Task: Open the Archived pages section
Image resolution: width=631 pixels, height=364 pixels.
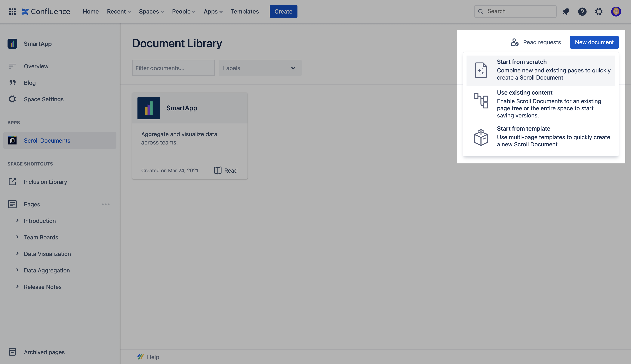Action: [44, 352]
